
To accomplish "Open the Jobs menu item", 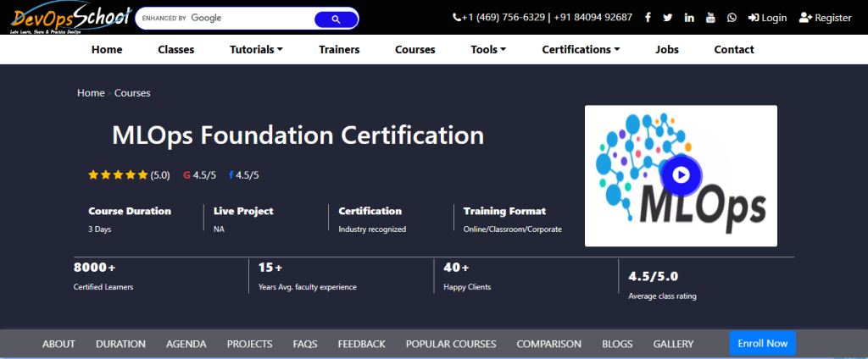I will [667, 49].
